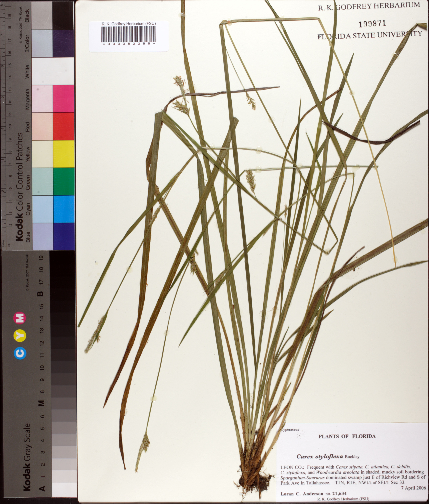Click the accession number 199871 stamp
Screen dimensions: 429x504
[x=372, y=23]
